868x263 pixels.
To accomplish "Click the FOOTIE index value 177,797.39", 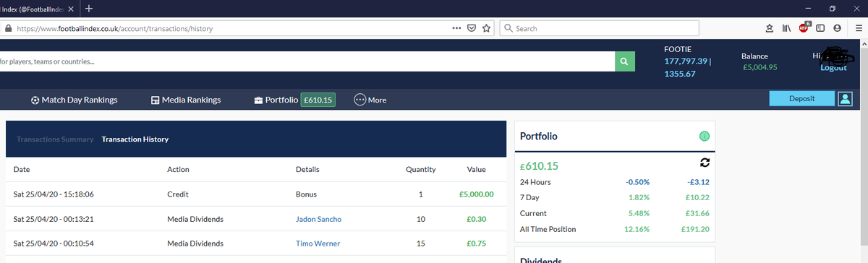I will (x=686, y=61).
